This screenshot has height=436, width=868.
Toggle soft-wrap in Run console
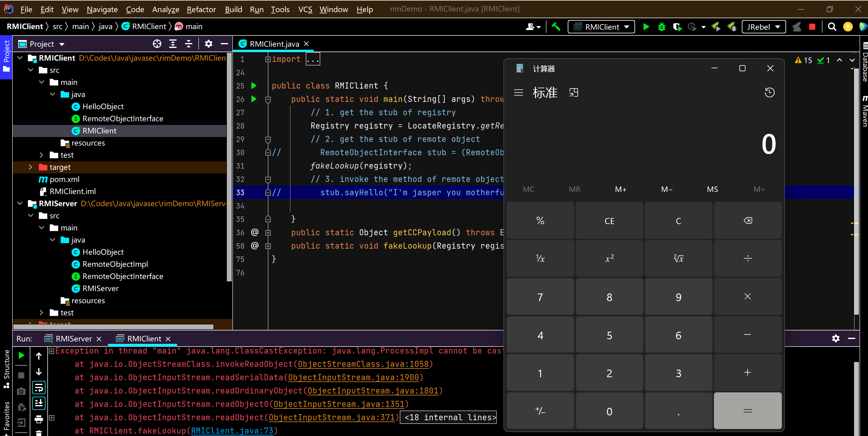[39, 388]
